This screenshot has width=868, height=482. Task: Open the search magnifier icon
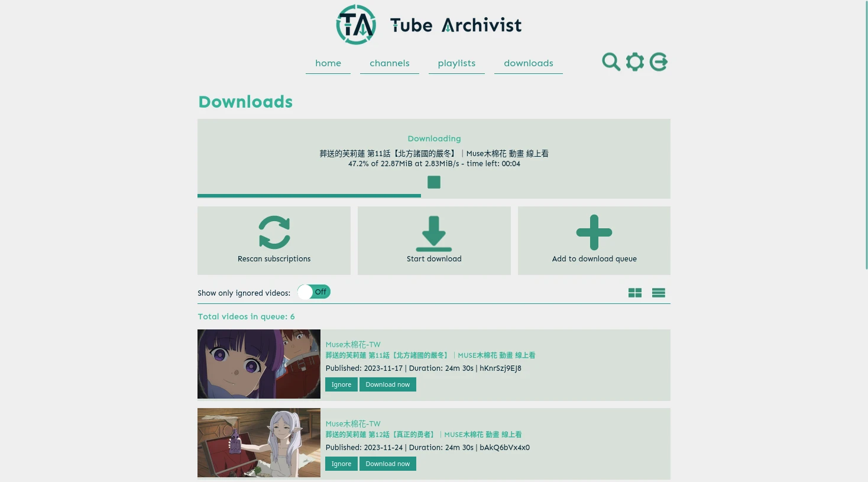pyautogui.click(x=611, y=62)
